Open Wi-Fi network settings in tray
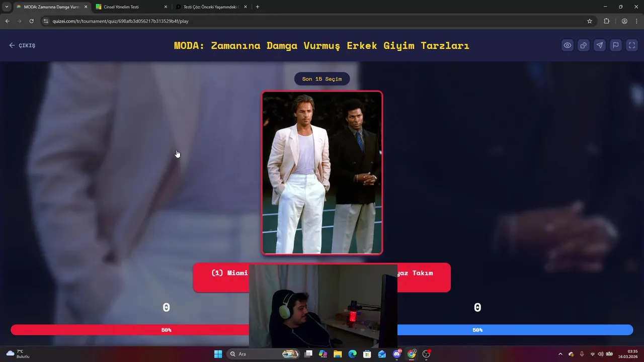 coord(593,354)
